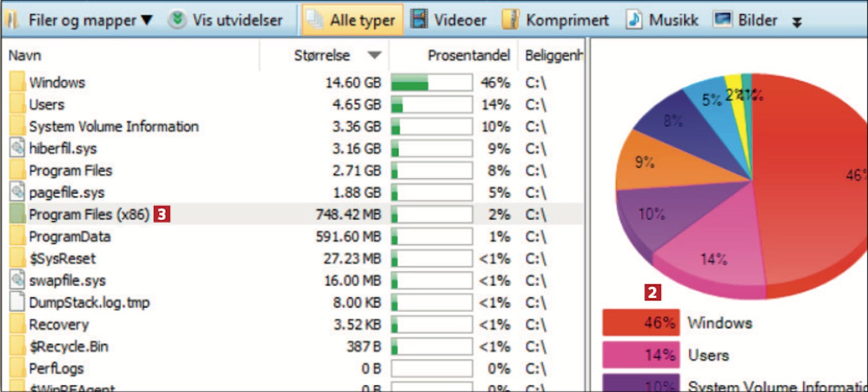This screenshot has width=868, height=392.
Task: Click the Komprimert archive icon
Action: (x=510, y=20)
